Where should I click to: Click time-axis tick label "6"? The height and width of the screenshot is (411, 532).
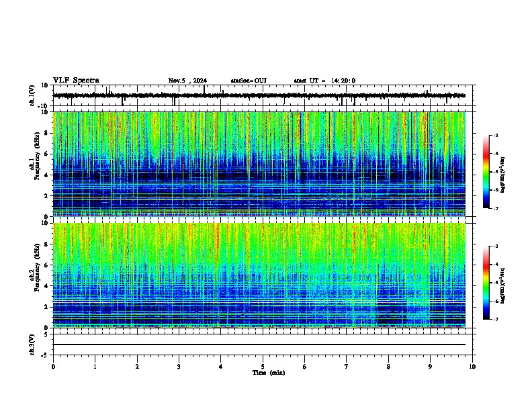[305, 367]
